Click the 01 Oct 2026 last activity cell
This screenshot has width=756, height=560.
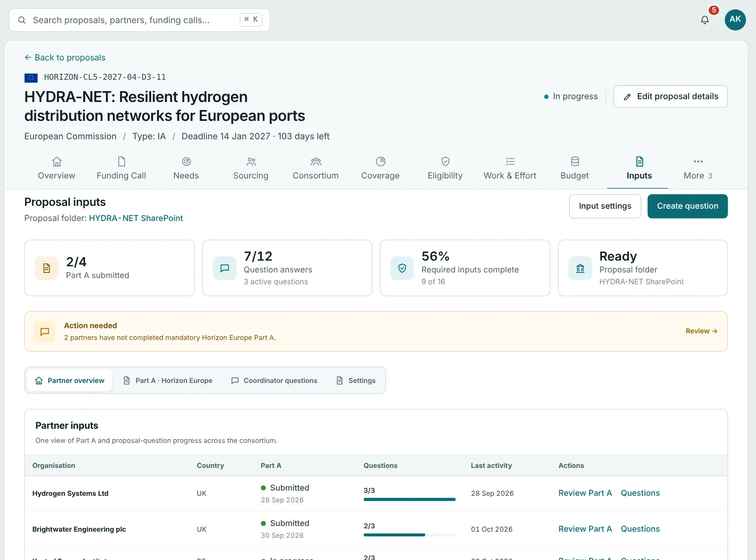[492, 529]
